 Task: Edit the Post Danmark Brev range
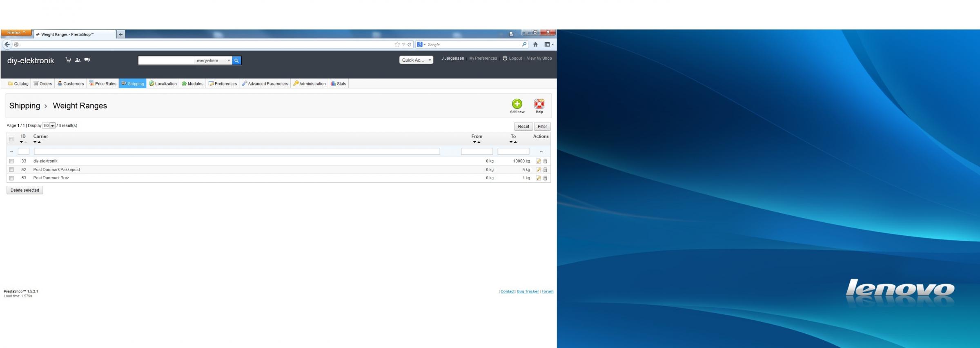pos(538,178)
